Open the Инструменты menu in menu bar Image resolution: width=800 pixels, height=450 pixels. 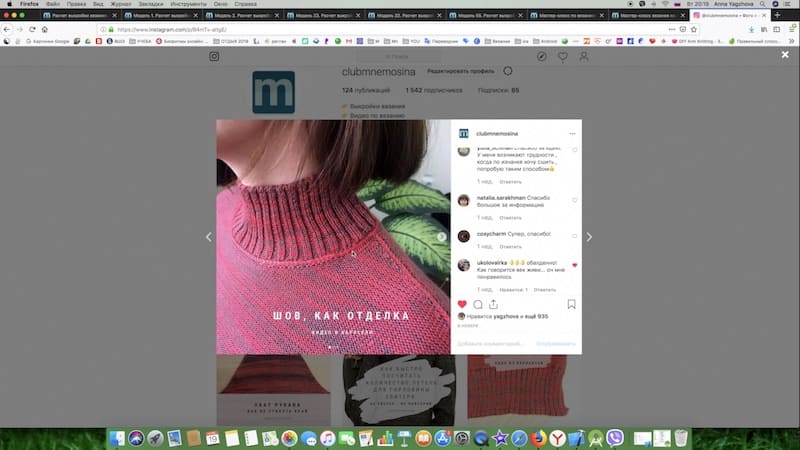(x=188, y=4)
